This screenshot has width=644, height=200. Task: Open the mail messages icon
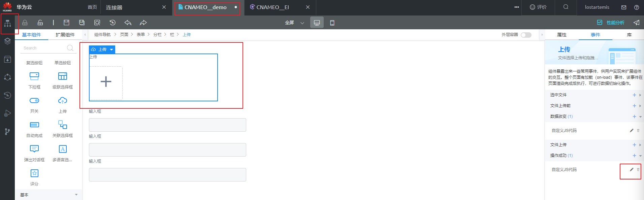click(624, 7)
